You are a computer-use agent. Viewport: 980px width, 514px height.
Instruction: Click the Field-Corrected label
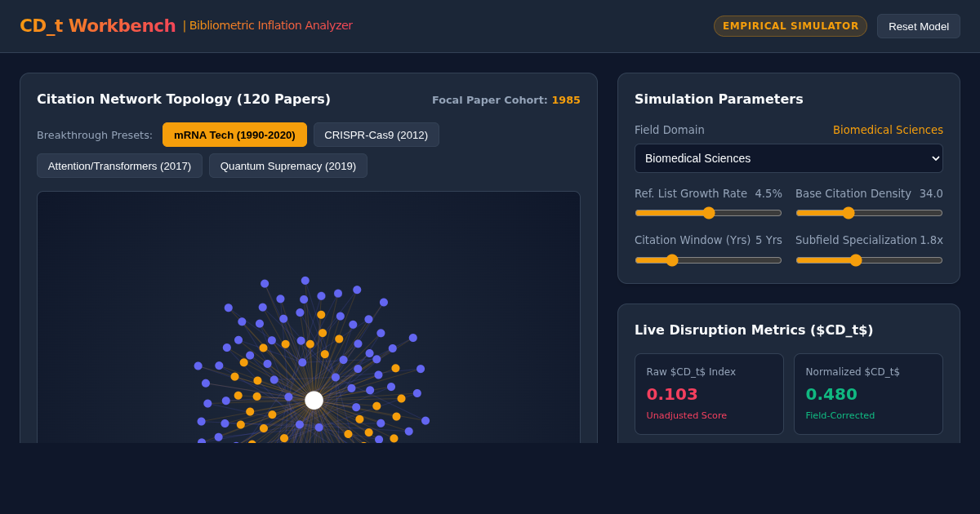coord(840,415)
